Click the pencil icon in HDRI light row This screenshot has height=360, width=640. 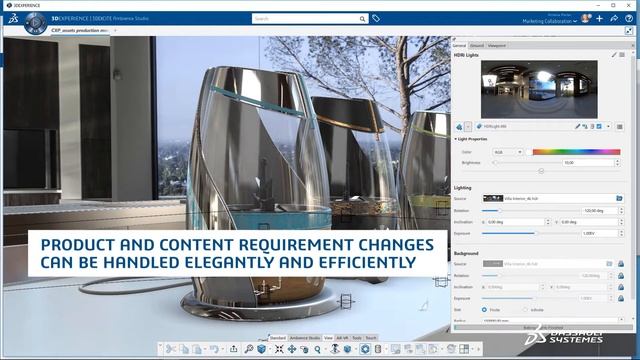pos(578,127)
